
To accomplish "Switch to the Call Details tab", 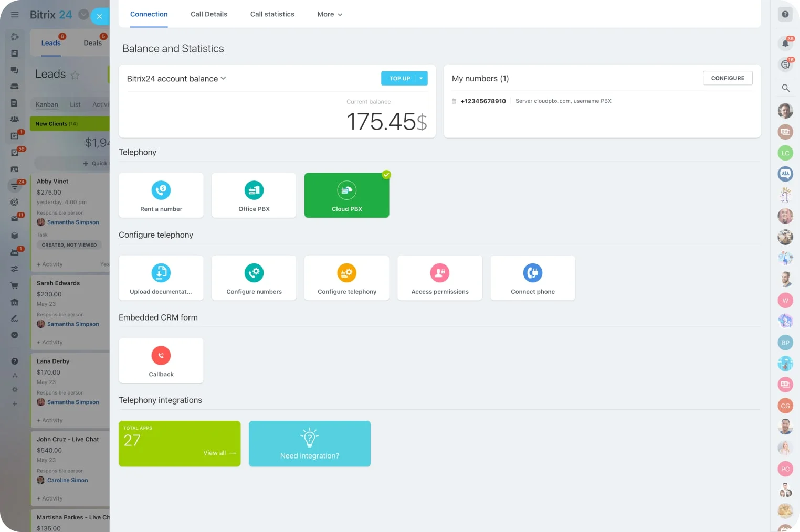I will click(x=209, y=14).
